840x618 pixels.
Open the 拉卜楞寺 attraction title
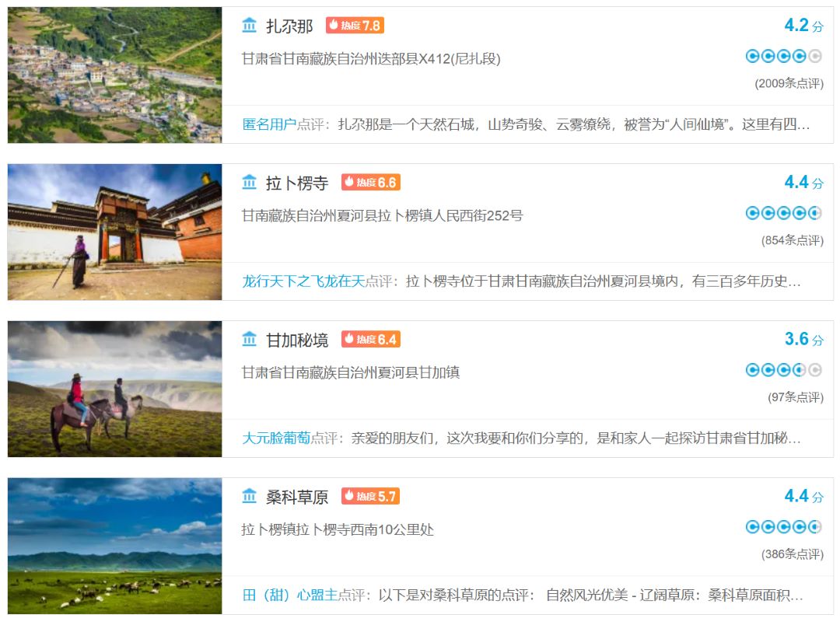[x=297, y=183]
